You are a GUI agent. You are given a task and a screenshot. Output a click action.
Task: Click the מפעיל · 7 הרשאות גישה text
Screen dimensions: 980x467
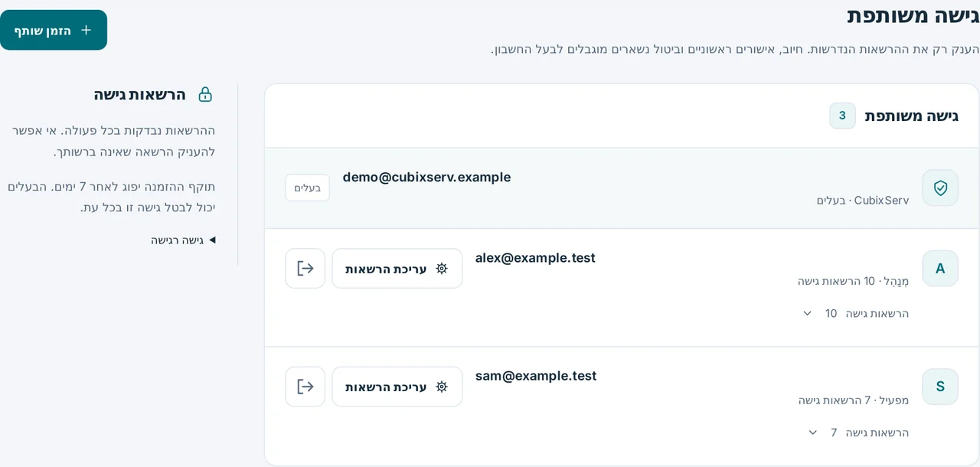[x=854, y=400]
